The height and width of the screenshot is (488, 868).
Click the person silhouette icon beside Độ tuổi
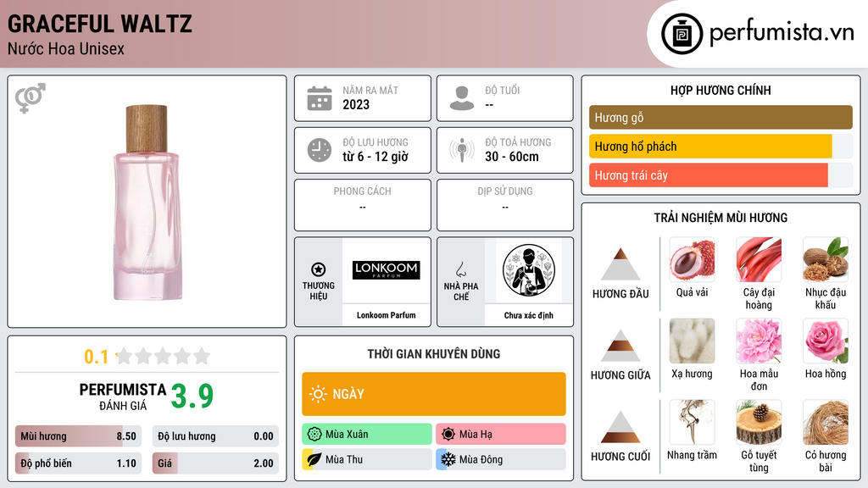(x=462, y=98)
